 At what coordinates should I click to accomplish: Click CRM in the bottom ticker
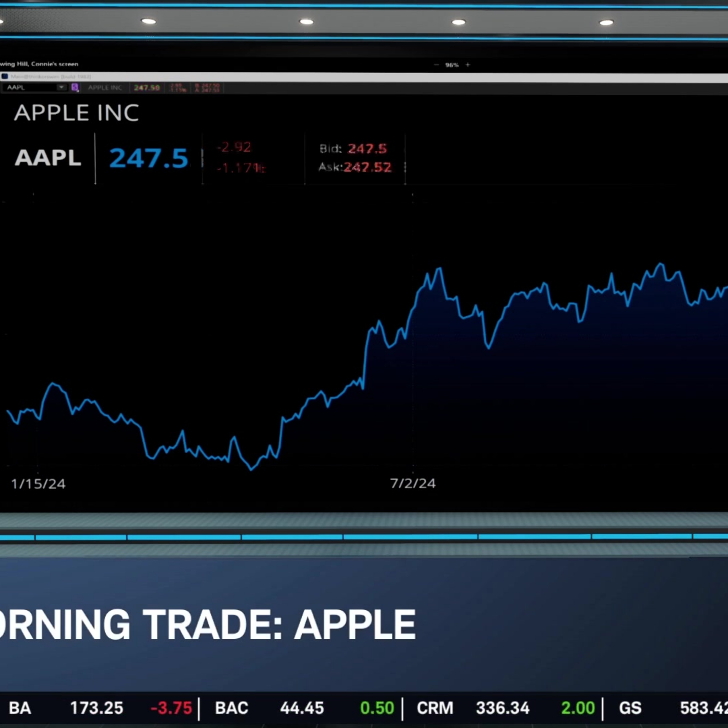click(435, 708)
